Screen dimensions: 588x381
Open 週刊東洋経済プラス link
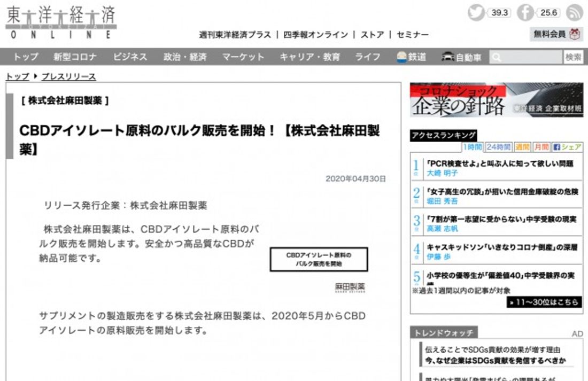235,35
